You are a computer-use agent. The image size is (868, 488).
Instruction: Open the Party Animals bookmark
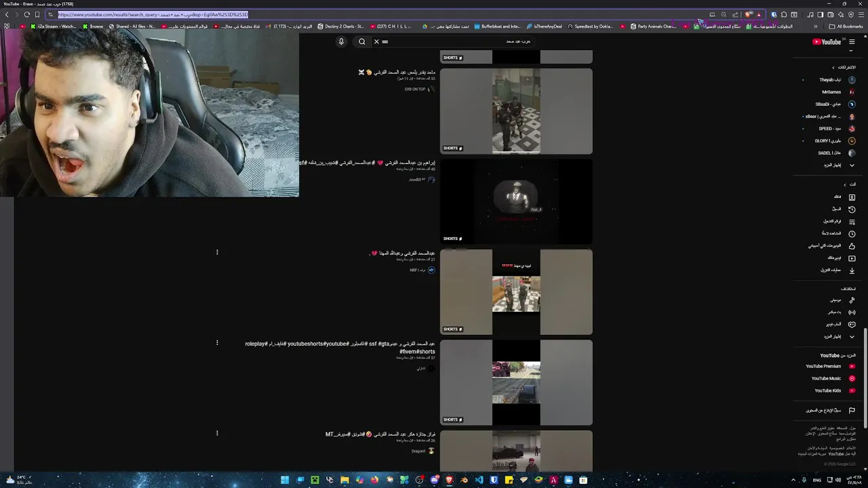point(653,26)
